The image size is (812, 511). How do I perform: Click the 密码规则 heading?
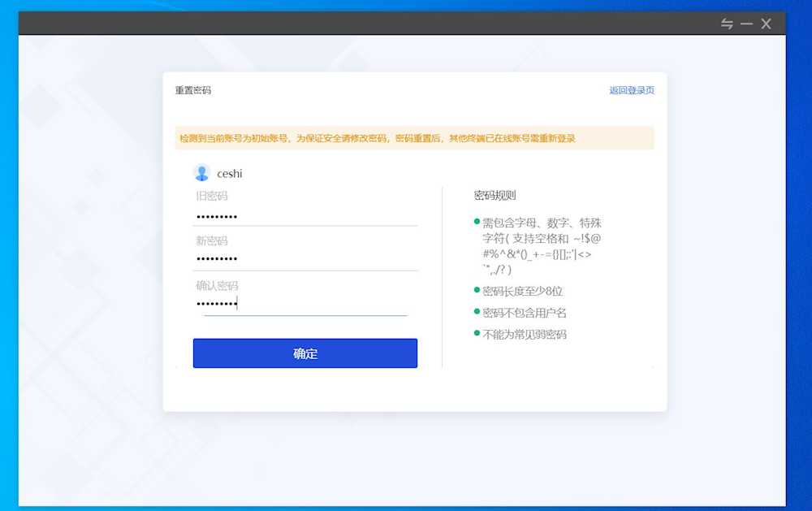[x=495, y=196]
